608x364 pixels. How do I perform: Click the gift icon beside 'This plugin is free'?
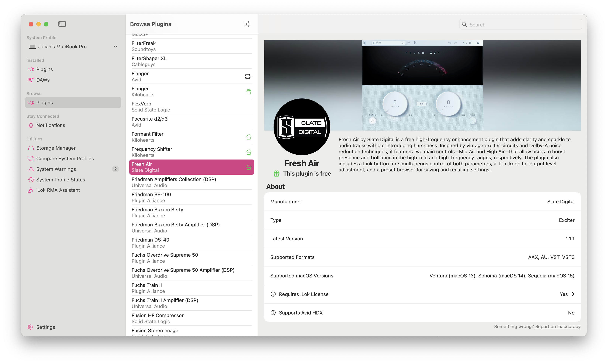(x=277, y=174)
